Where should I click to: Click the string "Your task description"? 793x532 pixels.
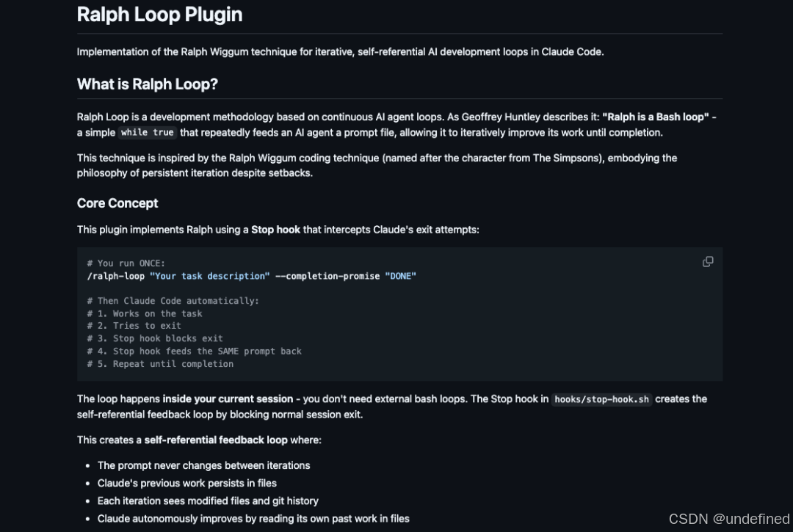(210, 276)
